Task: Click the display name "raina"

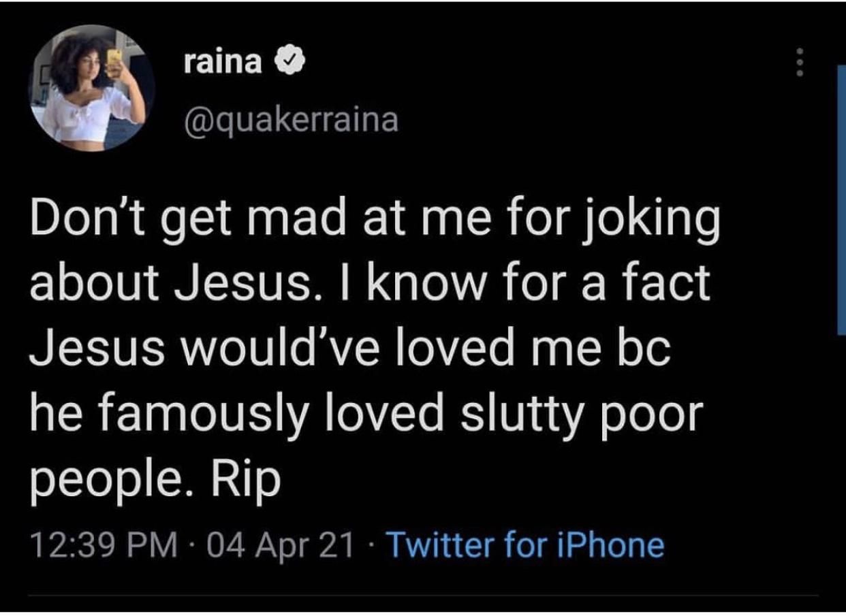Action: (222, 63)
